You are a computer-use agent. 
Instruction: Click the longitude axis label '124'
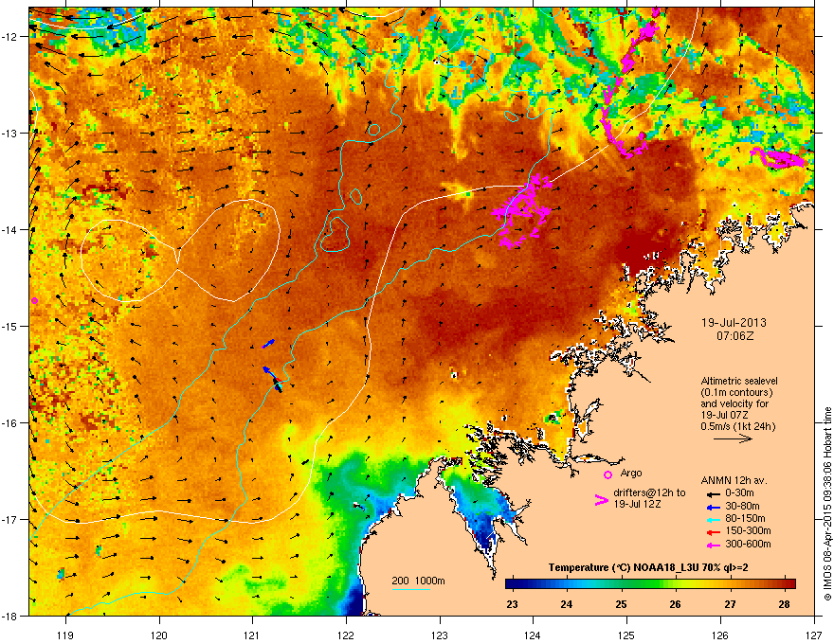(x=534, y=635)
